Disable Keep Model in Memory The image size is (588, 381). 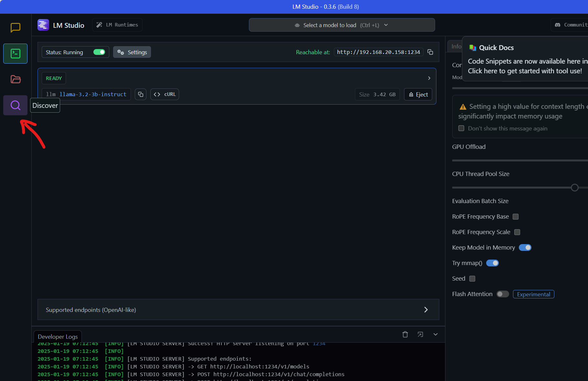pos(525,247)
